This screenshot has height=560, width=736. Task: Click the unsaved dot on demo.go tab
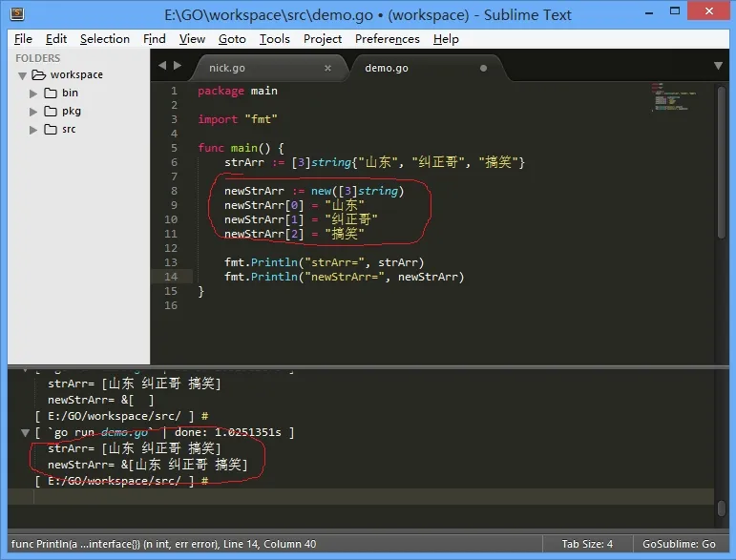(483, 69)
